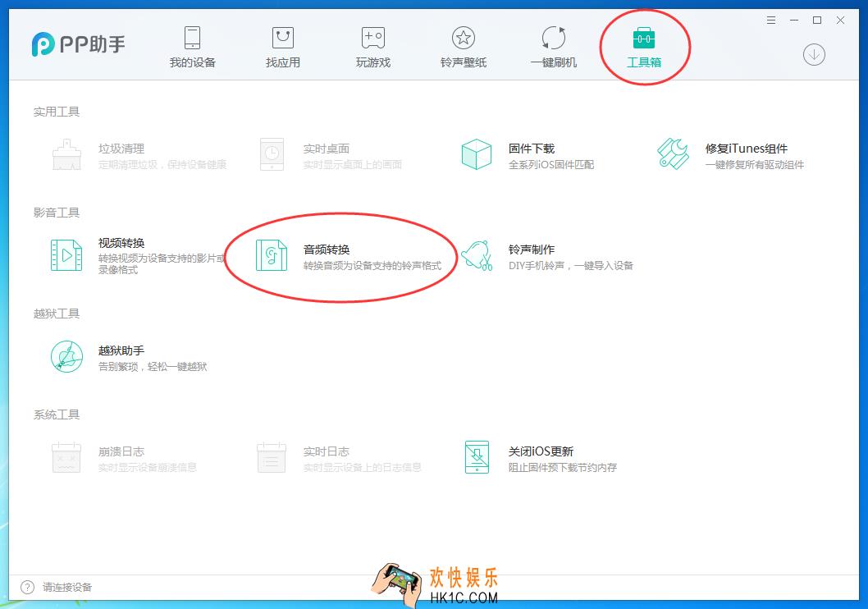This screenshot has width=868, height=609.
Task: Click the 系统工具 section heading
Action: [57, 414]
